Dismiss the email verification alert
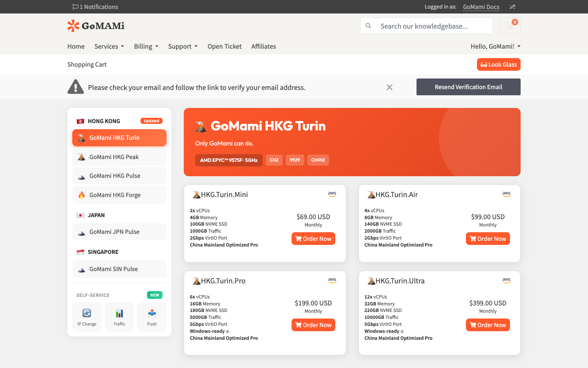588x368 pixels. pyautogui.click(x=390, y=87)
